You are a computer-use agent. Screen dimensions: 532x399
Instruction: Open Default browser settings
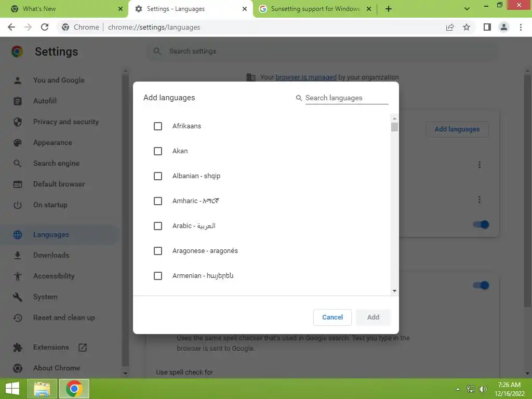[59, 184]
